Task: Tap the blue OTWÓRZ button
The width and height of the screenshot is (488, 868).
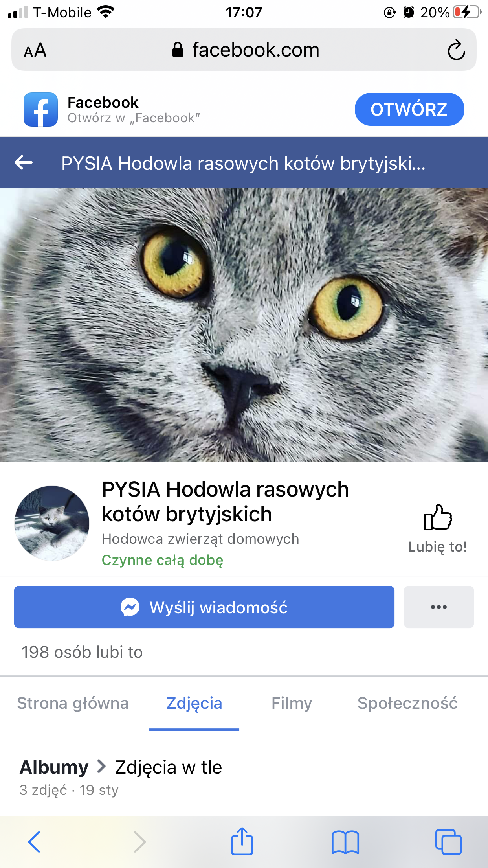Action: (x=409, y=109)
